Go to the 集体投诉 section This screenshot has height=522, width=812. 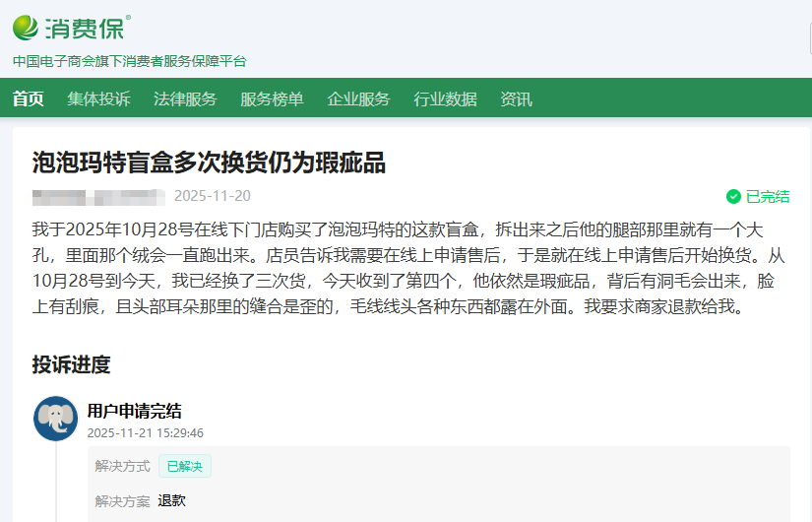coord(98,98)
